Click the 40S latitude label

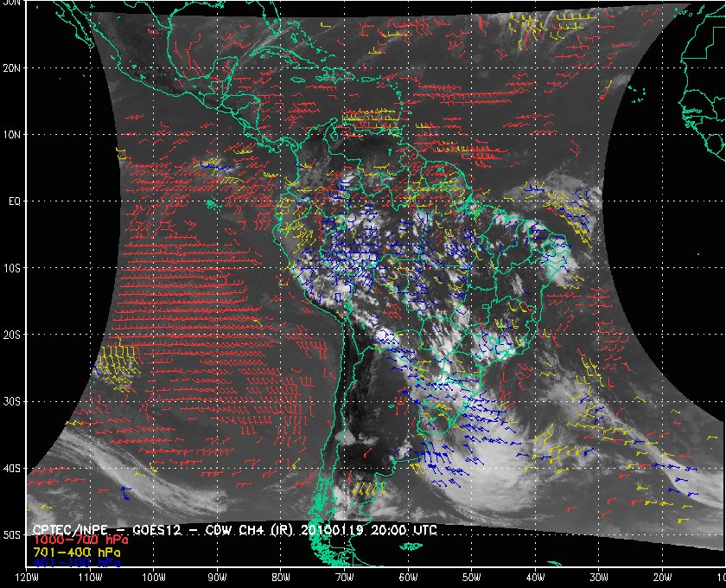11,469
